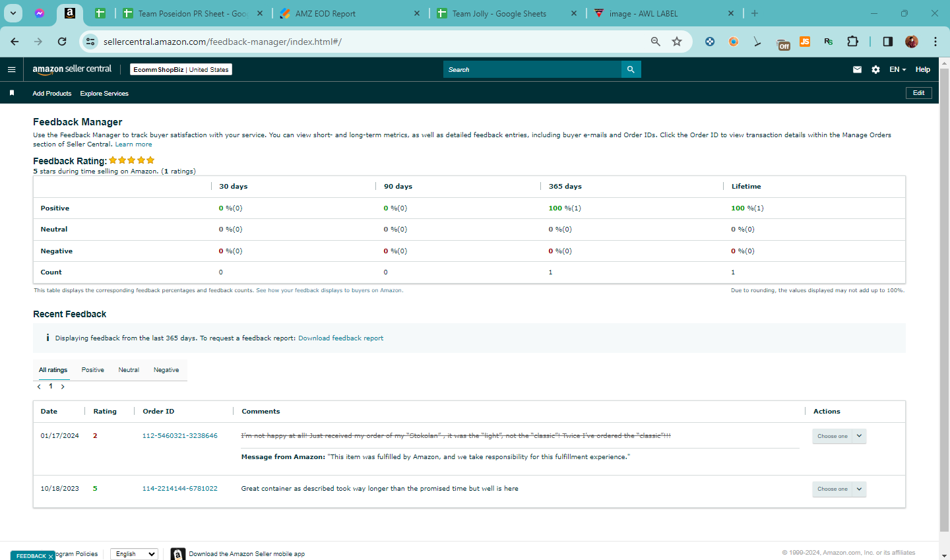Switch to the pinned Messenger tab
Viewport: 950px width, 560px height.
(40, 13)
